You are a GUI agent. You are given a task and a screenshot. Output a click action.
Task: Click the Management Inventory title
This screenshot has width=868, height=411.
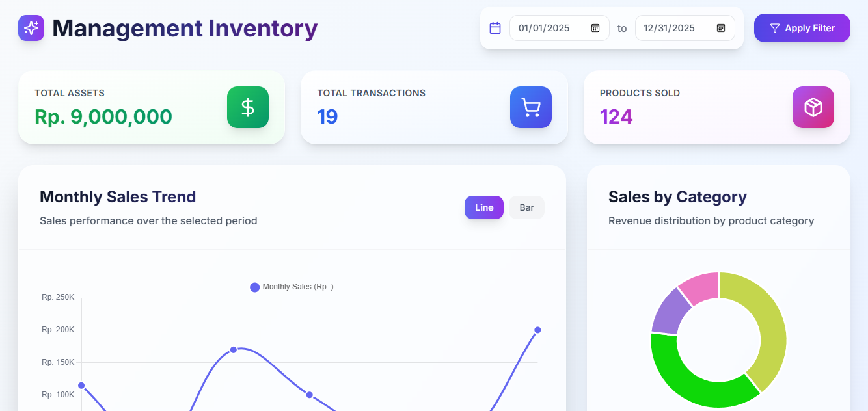tap(185, 28)
